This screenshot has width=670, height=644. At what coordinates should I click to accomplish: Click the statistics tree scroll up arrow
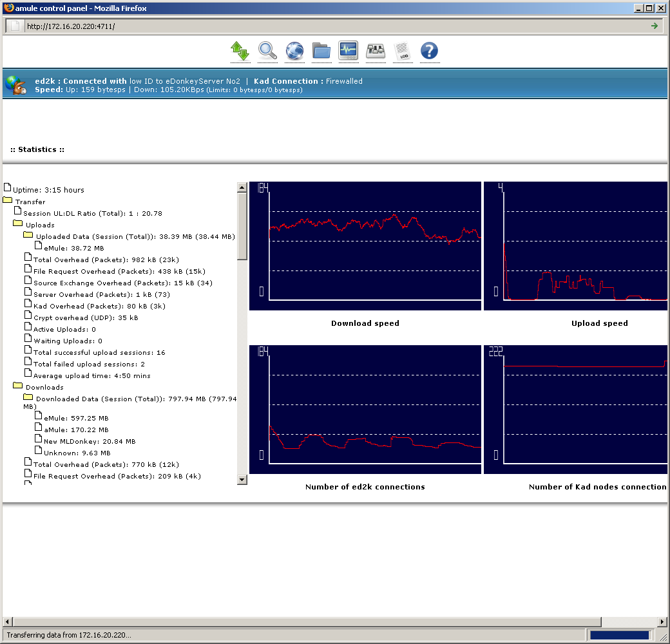tap(242, 187)
